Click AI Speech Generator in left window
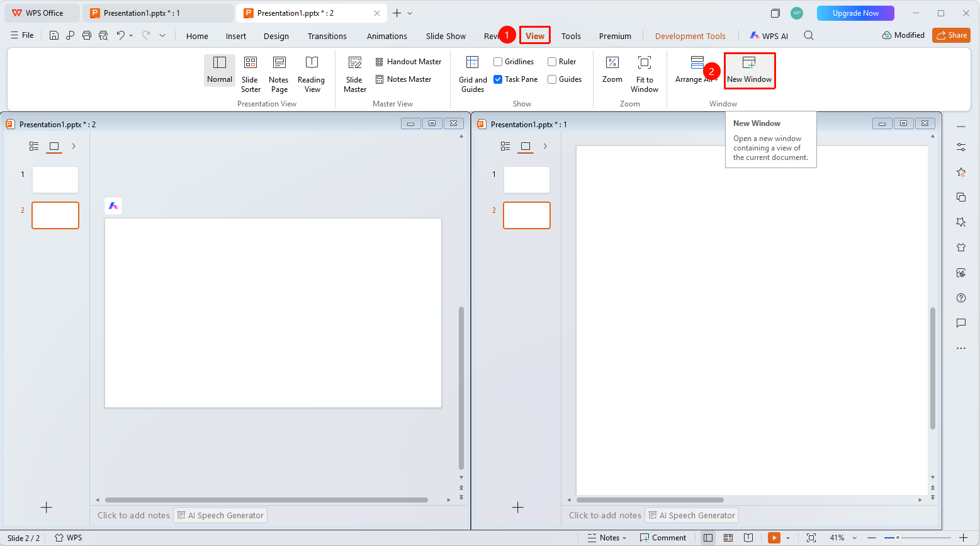980x546 pixels. click(220, 515)
